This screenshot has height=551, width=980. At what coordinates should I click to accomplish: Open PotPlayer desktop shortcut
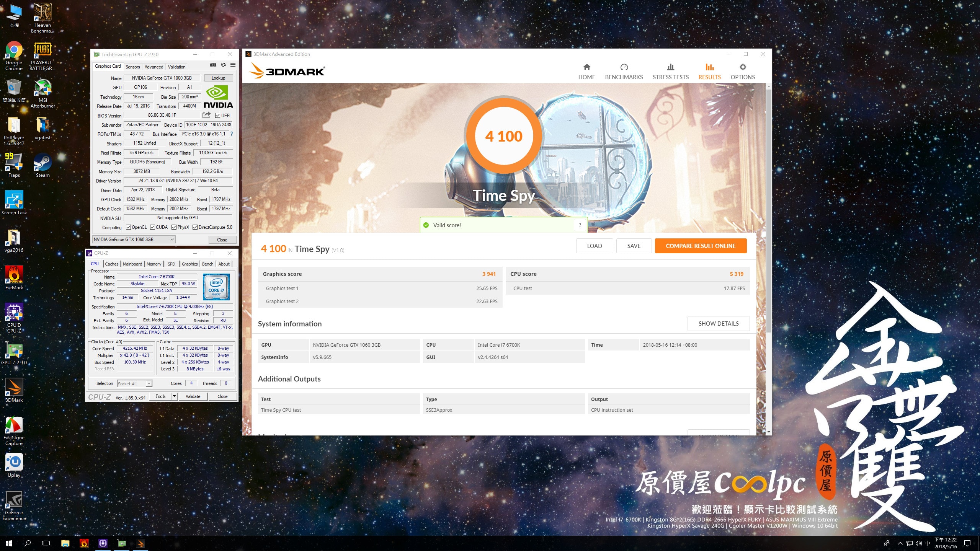(x=14, y=131)
